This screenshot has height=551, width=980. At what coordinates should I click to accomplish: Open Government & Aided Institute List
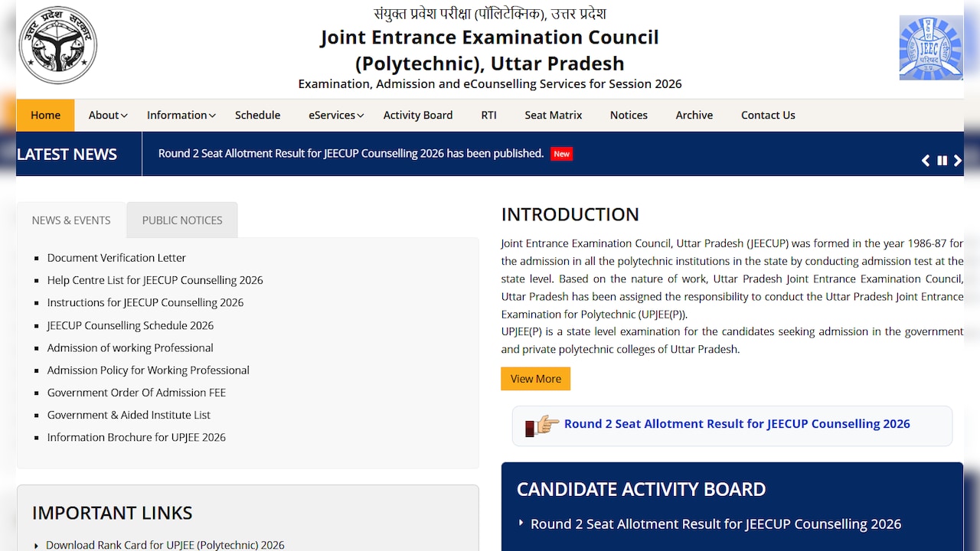129,415
